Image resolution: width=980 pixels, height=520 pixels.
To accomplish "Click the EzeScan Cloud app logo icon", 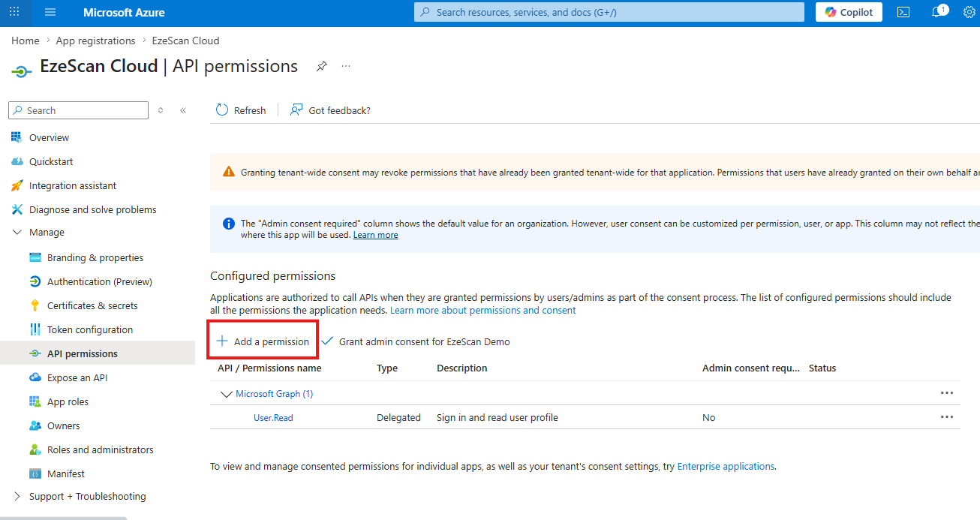I will (x=21, y=71).
